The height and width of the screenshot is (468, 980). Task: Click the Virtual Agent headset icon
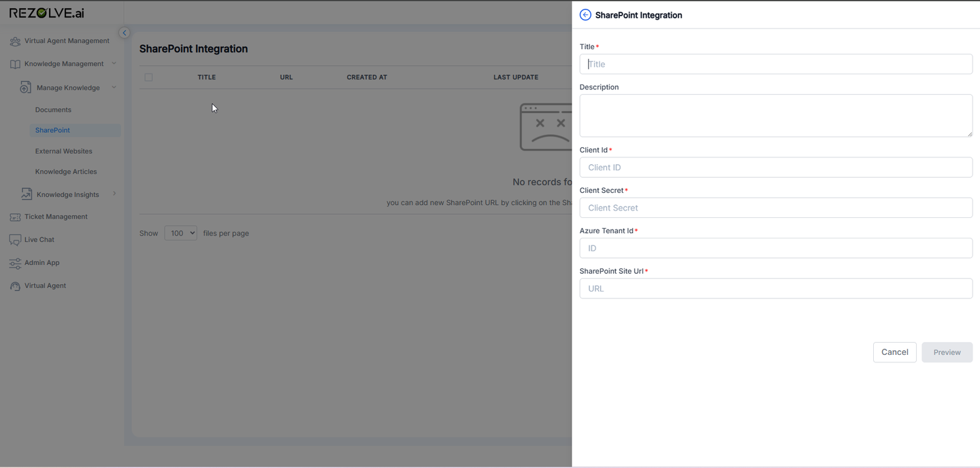(15, 286)
